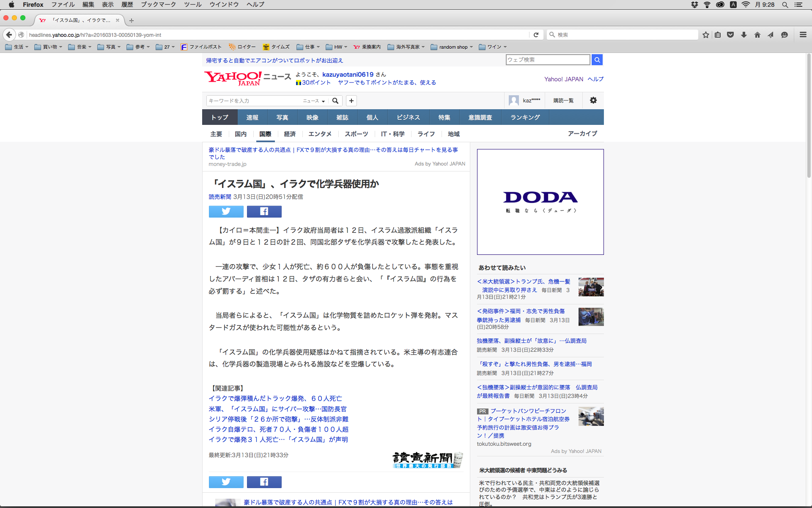Switch to the ランキング tab
812x508 pixels.
tap(525, 117)
